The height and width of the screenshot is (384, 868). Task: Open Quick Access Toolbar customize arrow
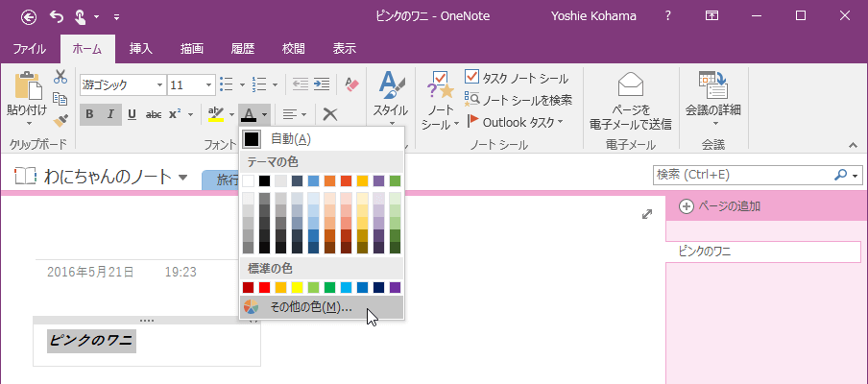point(116,17)
